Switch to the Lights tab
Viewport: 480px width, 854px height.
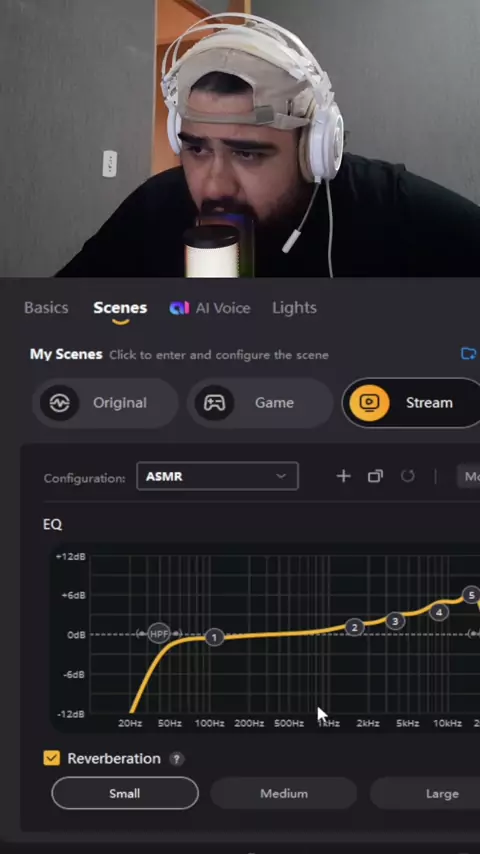(x=294, y=308)
